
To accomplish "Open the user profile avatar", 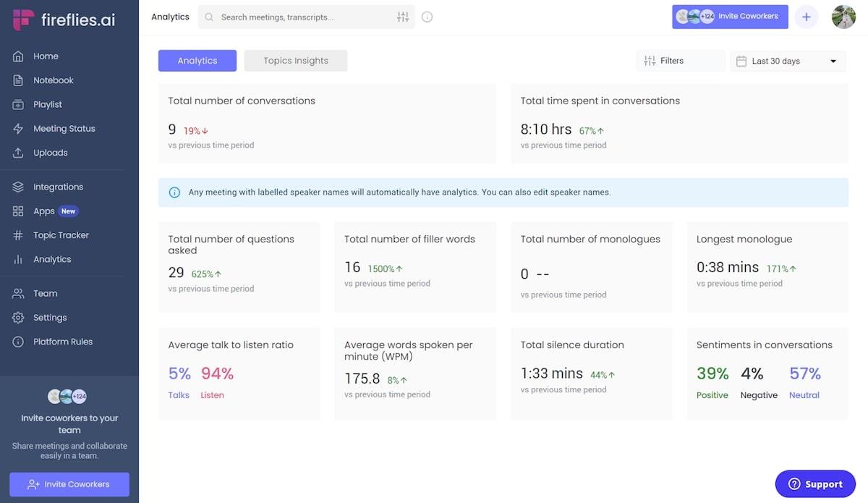I will (x=843, y=17).
